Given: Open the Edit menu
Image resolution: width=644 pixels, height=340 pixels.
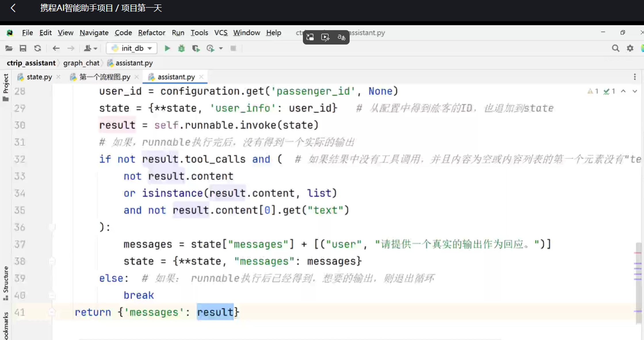Looking at the screenshot, I should (x=45, y=33).
